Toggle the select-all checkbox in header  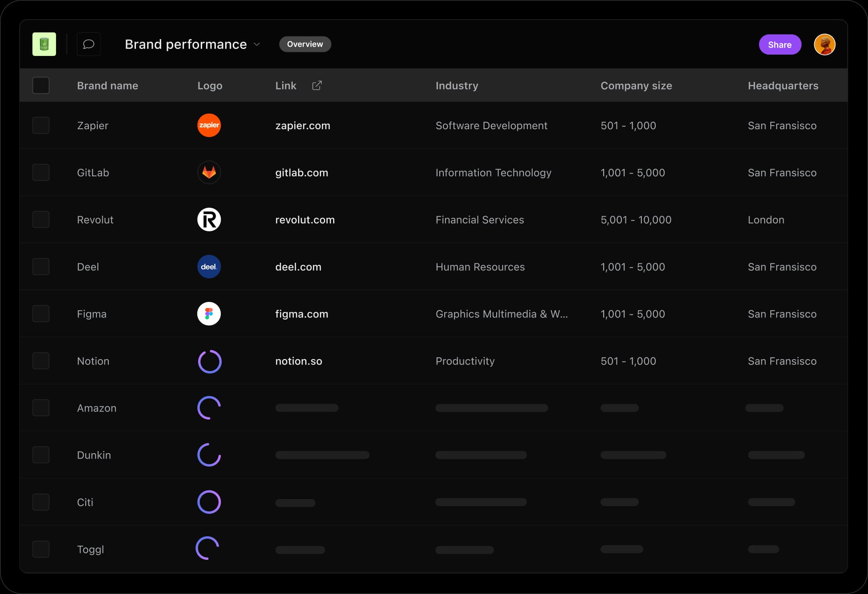41,85
